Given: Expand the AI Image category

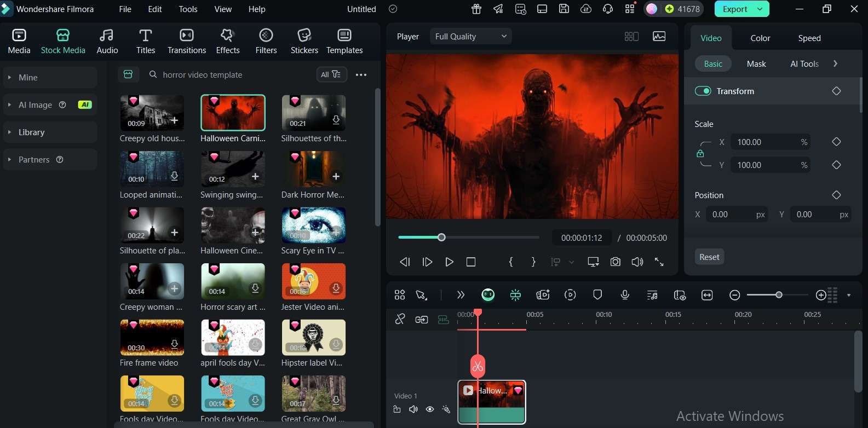Looking at the screenshot, I should [50, 105].
